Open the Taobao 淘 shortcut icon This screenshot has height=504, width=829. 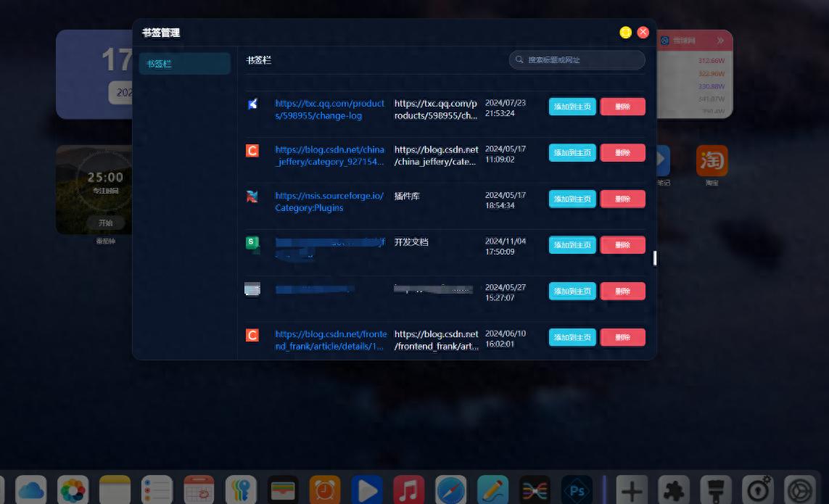click(x=712, y=161)
